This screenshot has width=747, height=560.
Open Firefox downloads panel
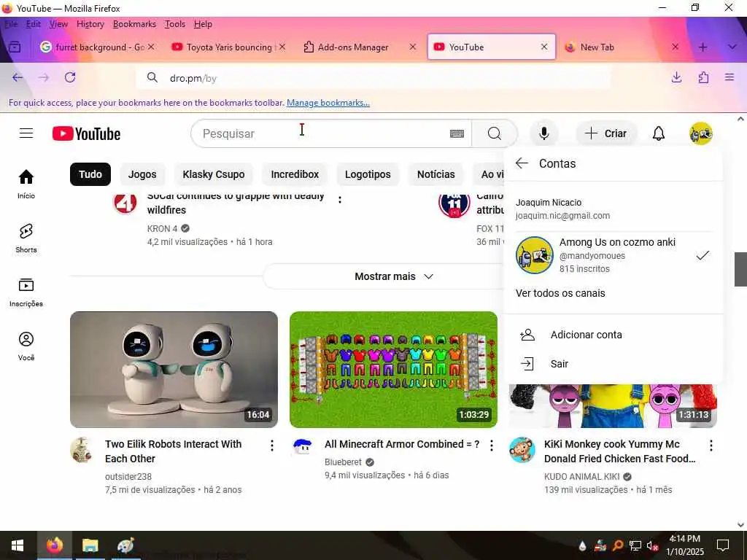click(676, 77)
